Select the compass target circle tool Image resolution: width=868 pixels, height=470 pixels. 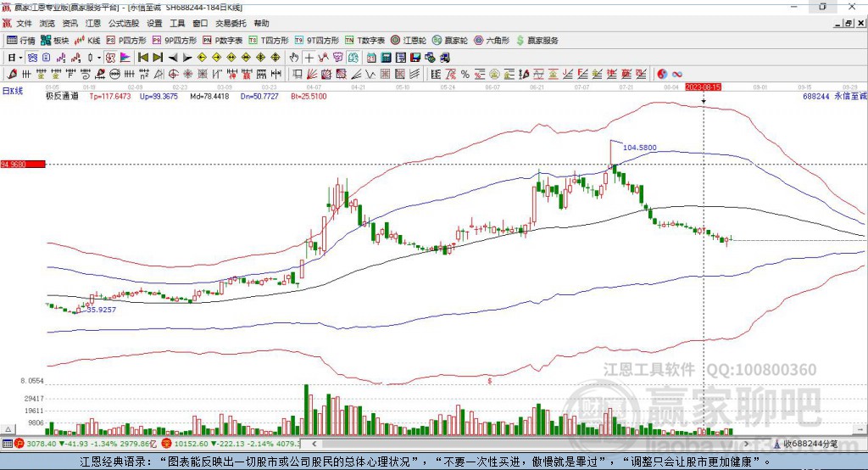pyautogui.click(x=173, y=74)
